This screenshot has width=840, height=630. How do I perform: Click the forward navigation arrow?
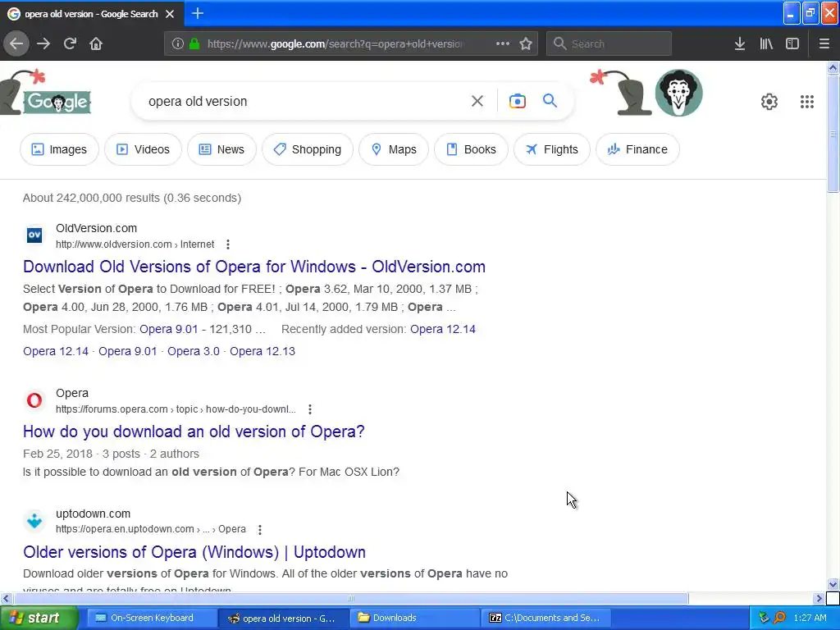[x=43, y=44]
